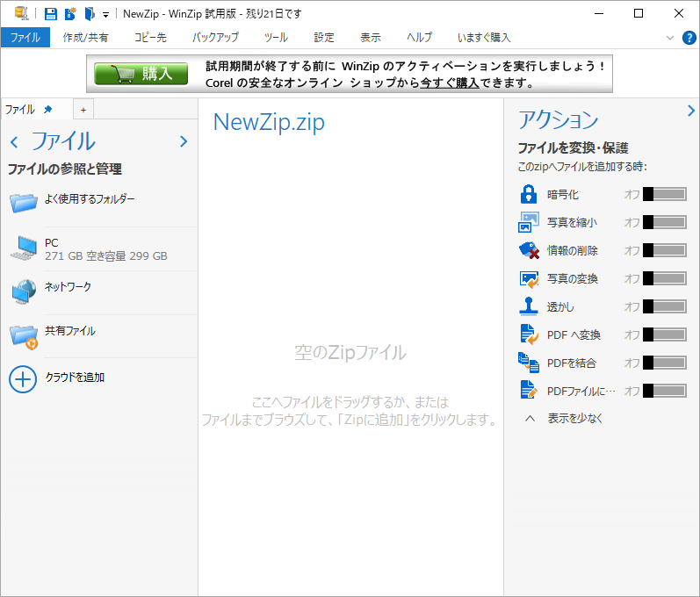This screenshot has height=597, width=700.
Task: Click the 共有ファイル folder icon
Action: click(24, 337)
